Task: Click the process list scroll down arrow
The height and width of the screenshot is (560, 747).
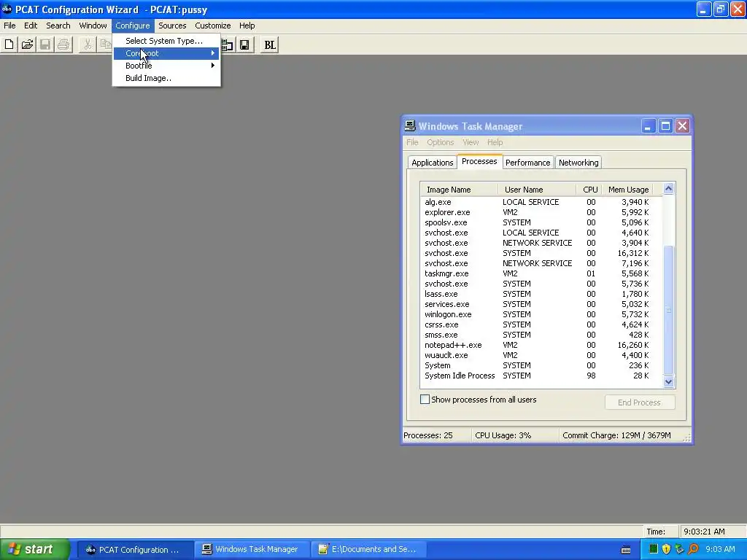Action: tap(668, 381)
